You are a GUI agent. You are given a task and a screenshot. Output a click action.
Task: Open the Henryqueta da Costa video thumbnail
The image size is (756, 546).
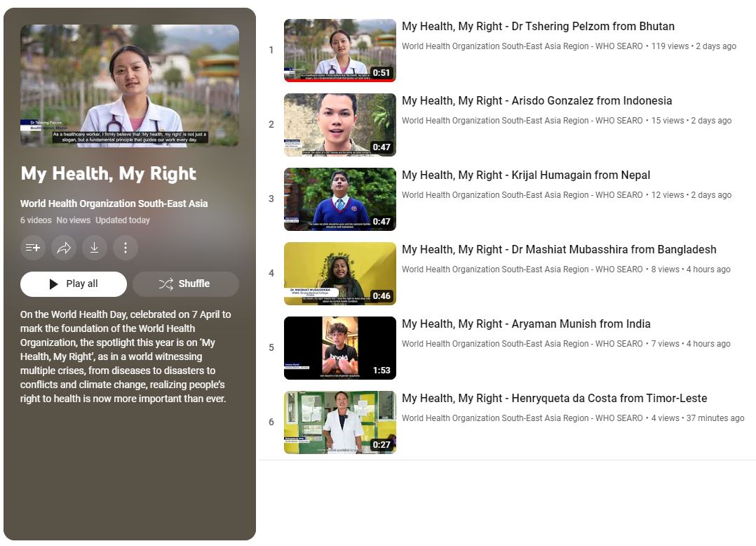(x=339, y=422)
